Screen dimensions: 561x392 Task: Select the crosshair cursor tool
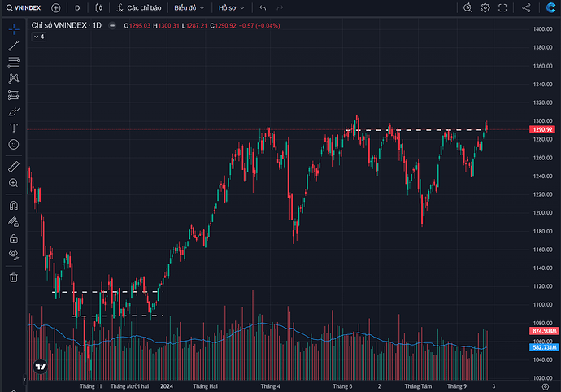point(13,28)
